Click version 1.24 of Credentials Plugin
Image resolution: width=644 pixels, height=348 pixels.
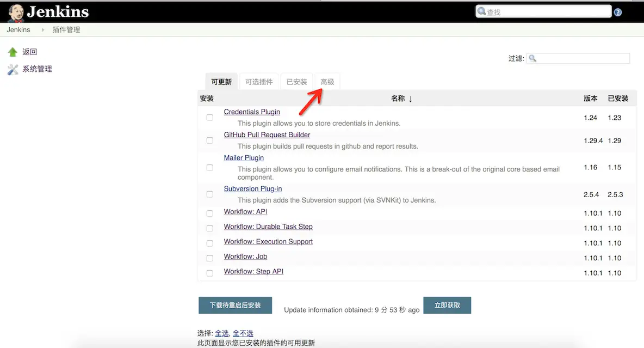(590, 118)
